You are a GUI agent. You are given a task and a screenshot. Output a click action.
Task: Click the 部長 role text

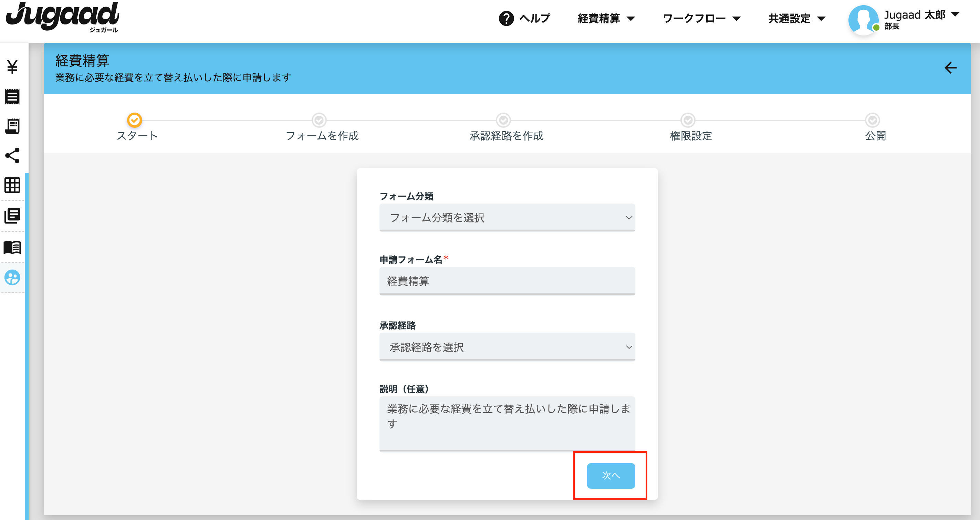(892, 26)
